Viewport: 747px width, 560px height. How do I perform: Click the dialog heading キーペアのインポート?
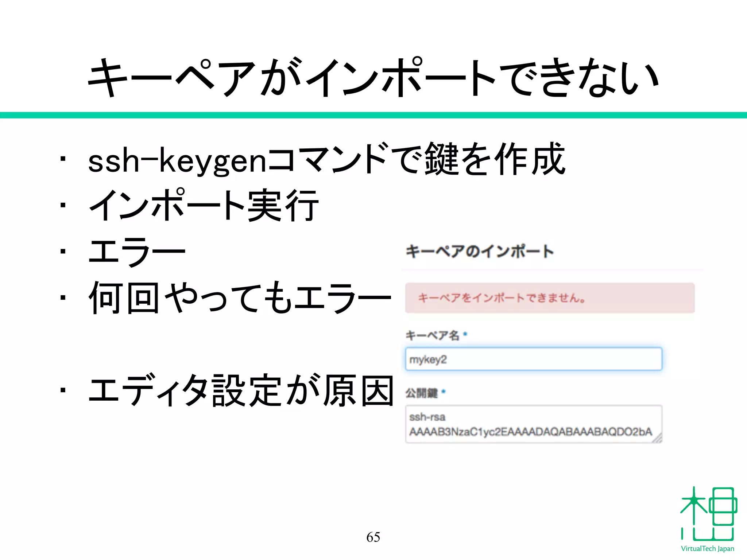point(480,252)
